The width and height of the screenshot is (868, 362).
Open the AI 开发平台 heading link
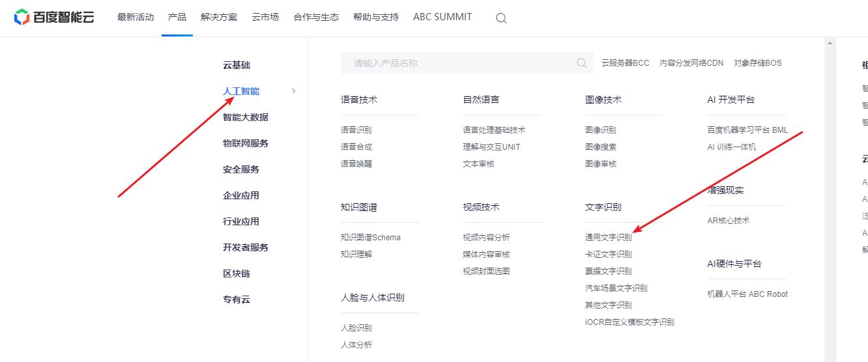coord(731,100)
